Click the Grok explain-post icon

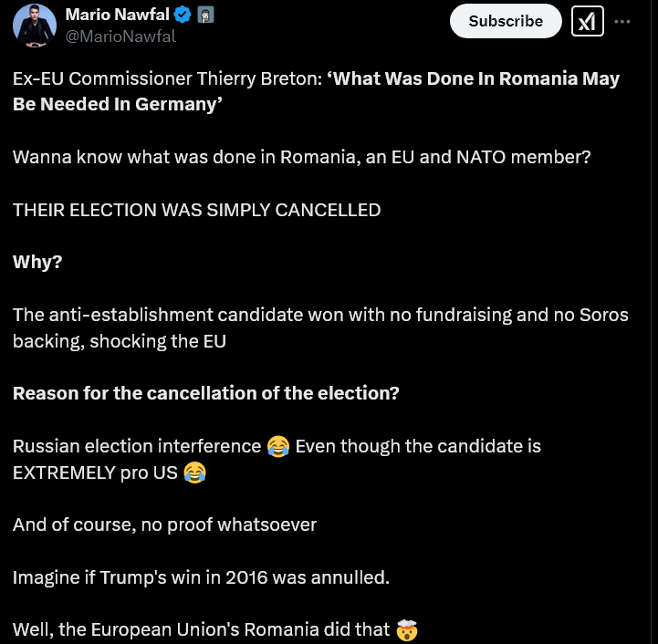click(588, 21)
